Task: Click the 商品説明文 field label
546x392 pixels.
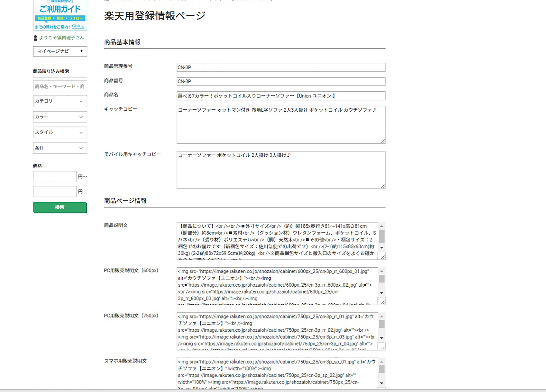Action: pos(116,225)
